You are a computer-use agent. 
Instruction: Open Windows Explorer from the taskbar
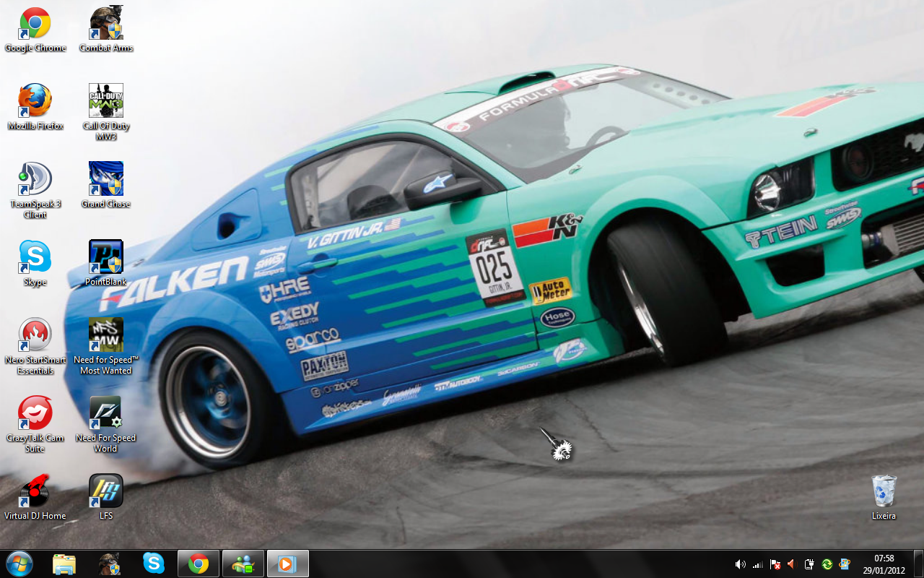(x=64, y=564)
